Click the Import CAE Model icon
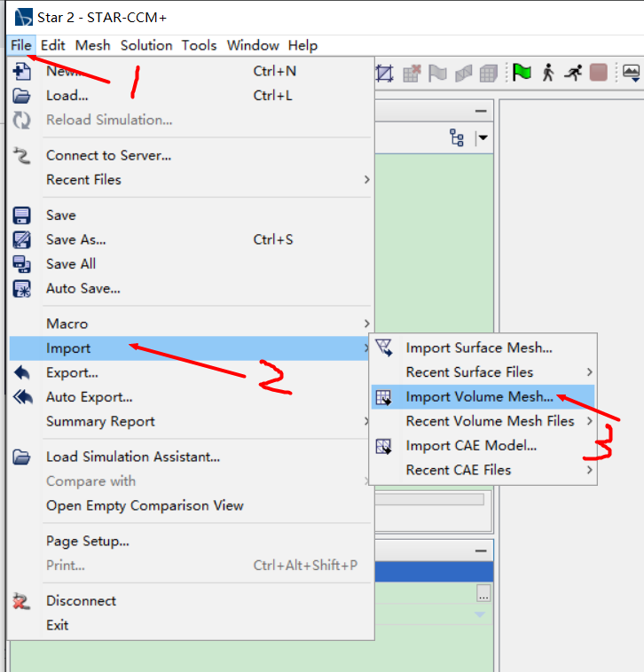The height and width of the screenshot is (672, 644). point(383,446)
